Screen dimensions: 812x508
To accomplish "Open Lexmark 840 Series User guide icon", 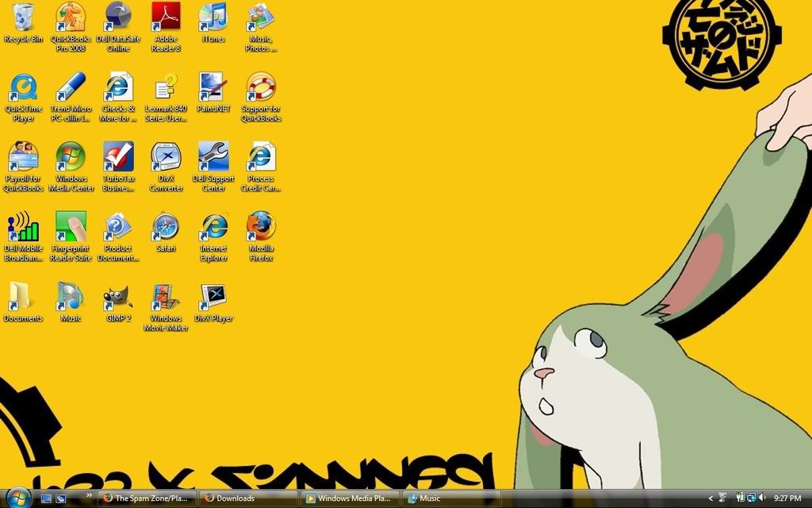I will (167, 98).
